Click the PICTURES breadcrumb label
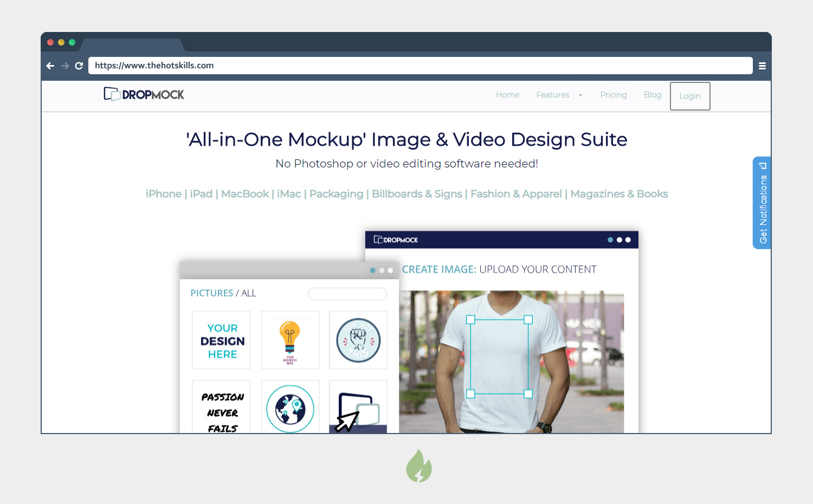The width and height of the screenshot is (813, 504). coord(212,293)
